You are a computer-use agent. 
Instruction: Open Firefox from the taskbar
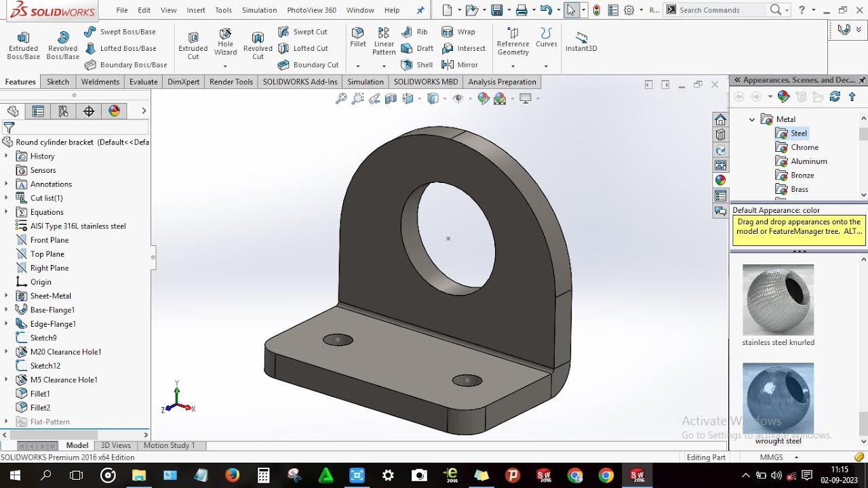coord(232,475)
